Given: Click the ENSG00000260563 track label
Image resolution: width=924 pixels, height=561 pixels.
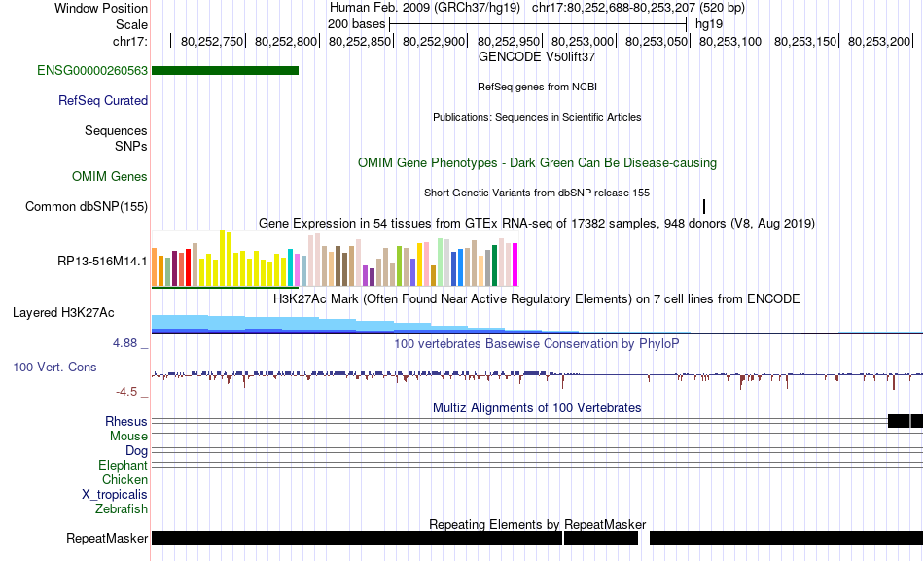Looking at the screenshot, I should pyautogui.click(x=92, y=71).
